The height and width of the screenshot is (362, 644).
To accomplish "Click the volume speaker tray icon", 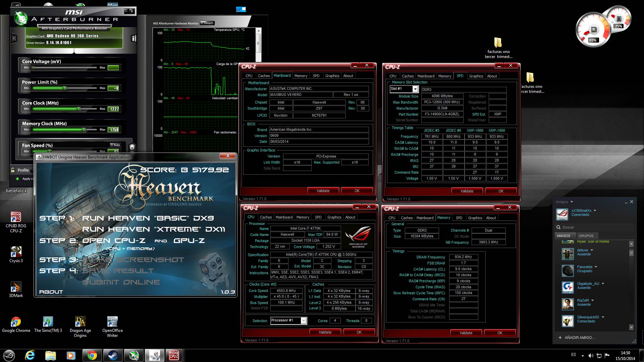I will (590, 356).
